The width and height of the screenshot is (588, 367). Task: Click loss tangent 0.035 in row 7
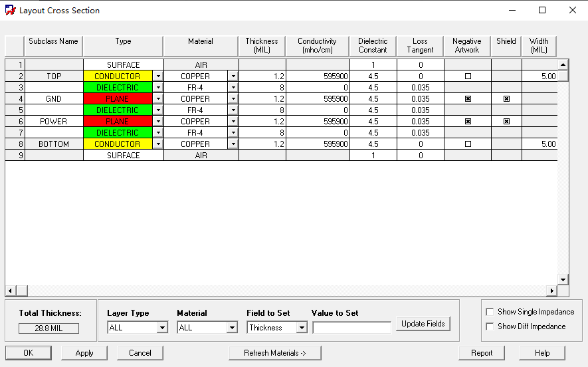[x=421, y=132]
